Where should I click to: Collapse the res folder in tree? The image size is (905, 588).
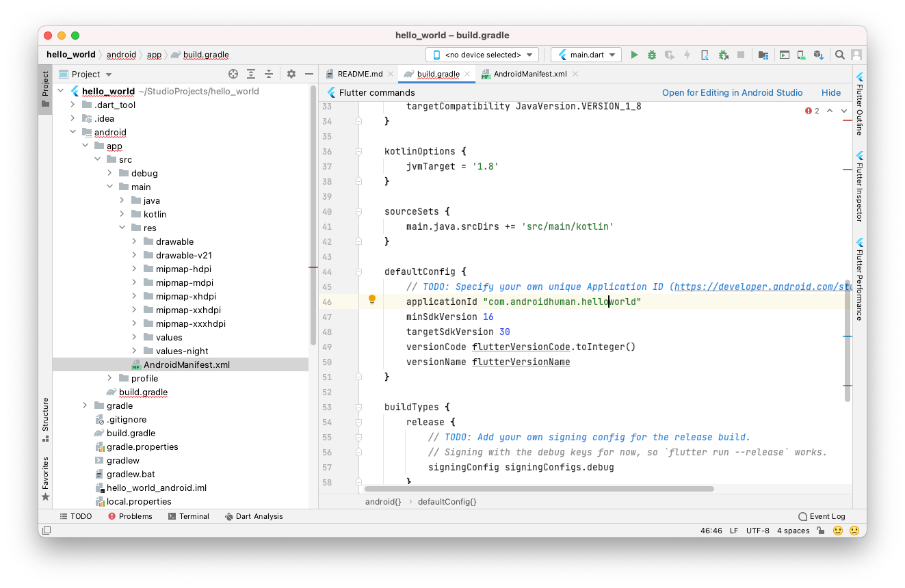[x=122, y=228]
